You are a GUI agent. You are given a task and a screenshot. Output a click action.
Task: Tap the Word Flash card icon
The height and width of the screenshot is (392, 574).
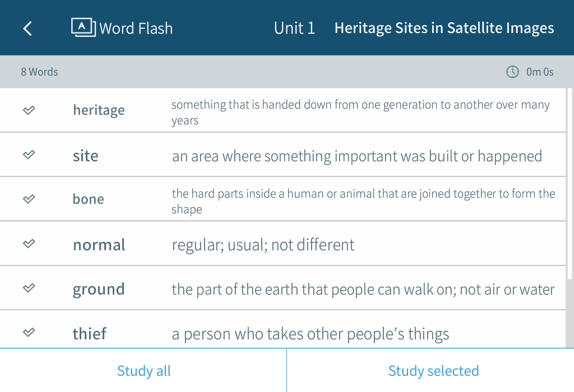84,27
